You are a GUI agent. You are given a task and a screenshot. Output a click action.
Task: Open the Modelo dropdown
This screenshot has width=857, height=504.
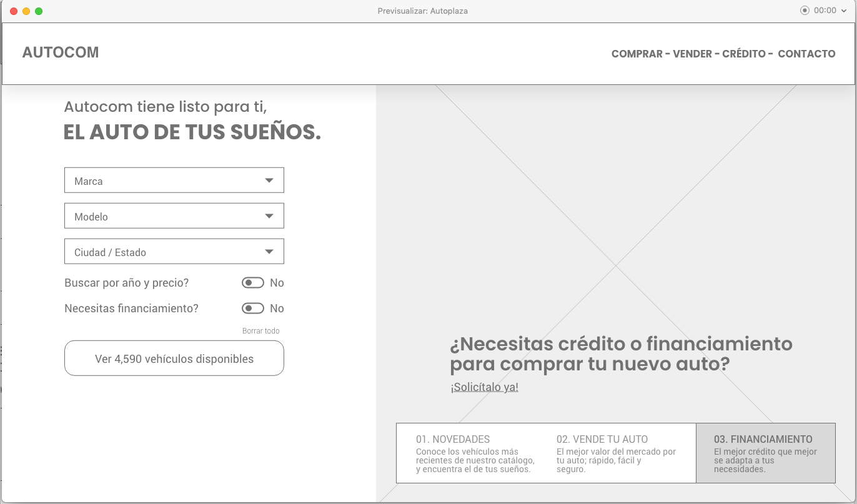point(174,215)
